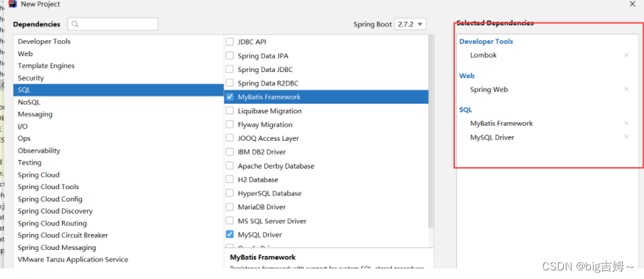The height and width of the screenshot is (279, 644).
Task: Enable JOOQ Access Layer checkbox
Action: (229, 138)
